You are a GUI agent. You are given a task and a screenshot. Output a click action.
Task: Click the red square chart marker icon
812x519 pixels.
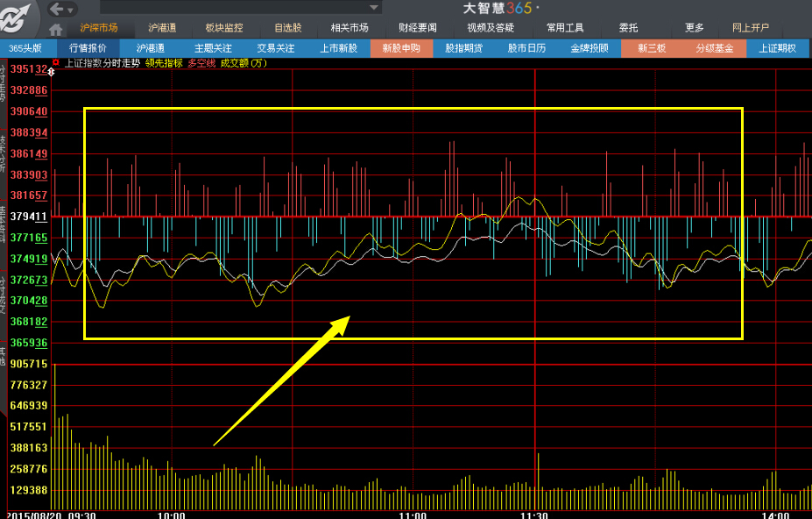click(x=57, y=63)
